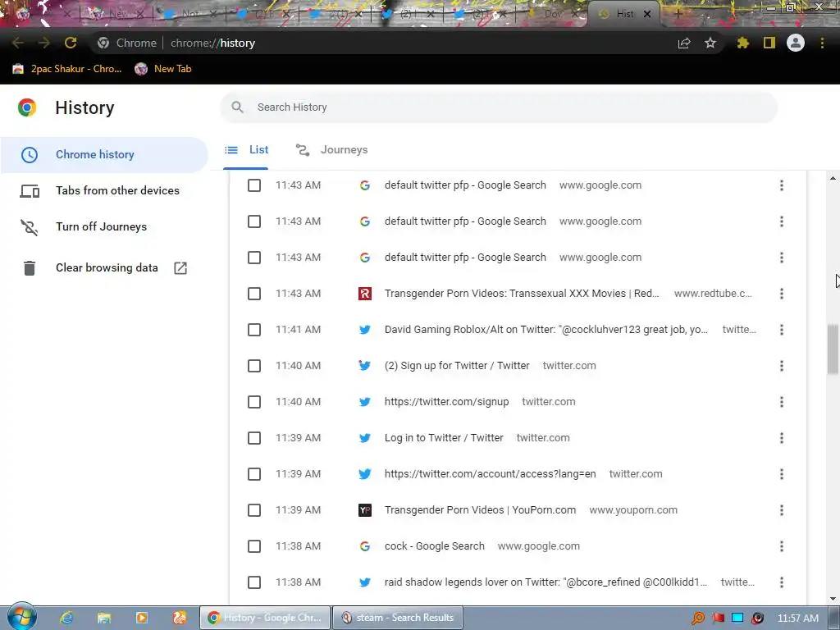The height and width of the screenshot is (630, 840).
Task: Check the Log in to Twitter entry
Action: click(254, 438)
